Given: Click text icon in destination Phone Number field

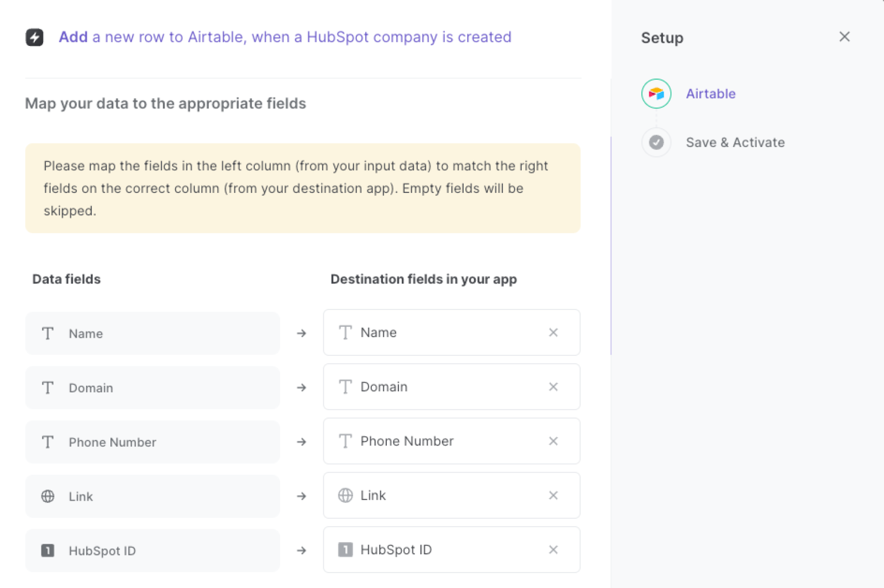Looking at the screenshot, I should coord(345,441).
